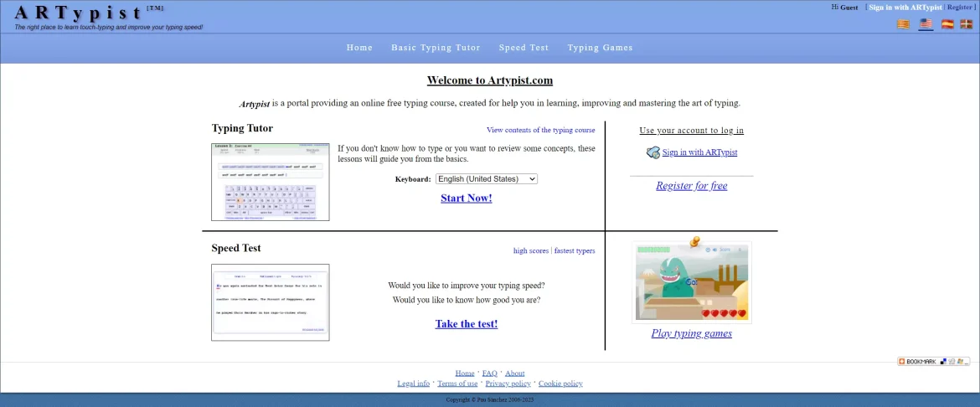Go to Home in navigation bar
The width and height of the screenshot is (980, 407).
(x=359, y=48)
